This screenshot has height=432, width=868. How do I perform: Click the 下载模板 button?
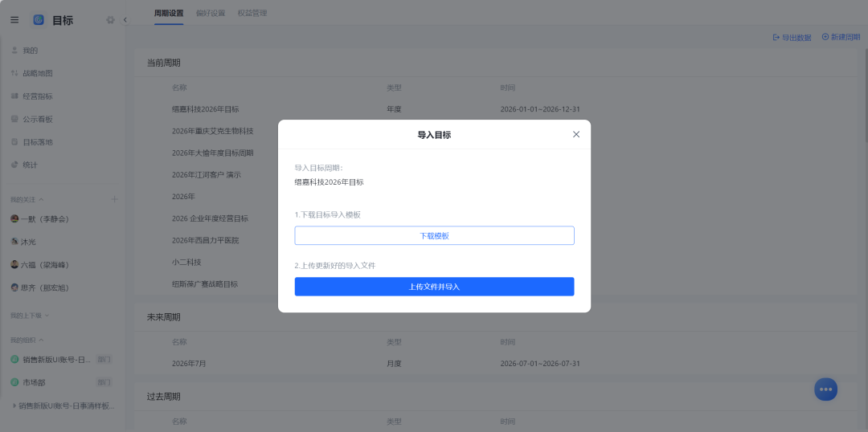[x=434, y=235]
